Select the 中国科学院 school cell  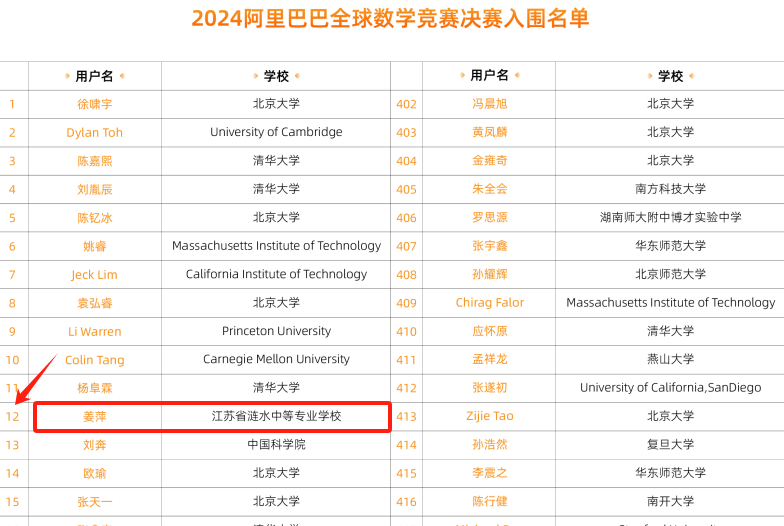point(276,445)
